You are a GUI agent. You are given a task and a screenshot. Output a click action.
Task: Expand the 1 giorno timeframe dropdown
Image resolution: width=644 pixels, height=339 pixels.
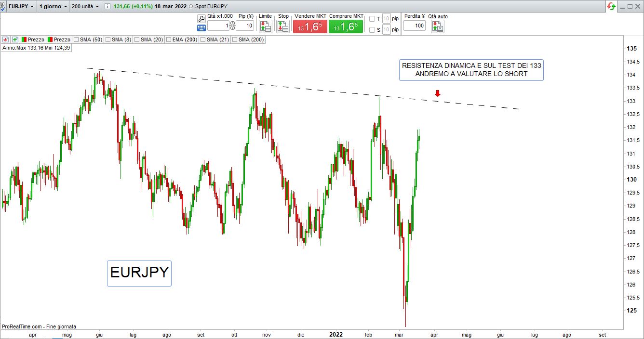click(53, 7)
